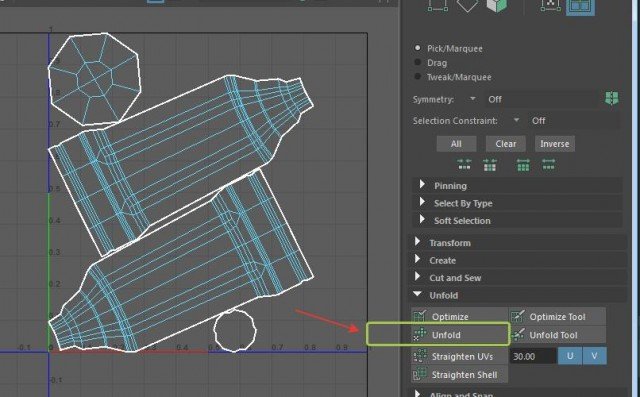The image size is (640, 397).
Task: Activate the Optimize Tool
Action: pos(557,317)
